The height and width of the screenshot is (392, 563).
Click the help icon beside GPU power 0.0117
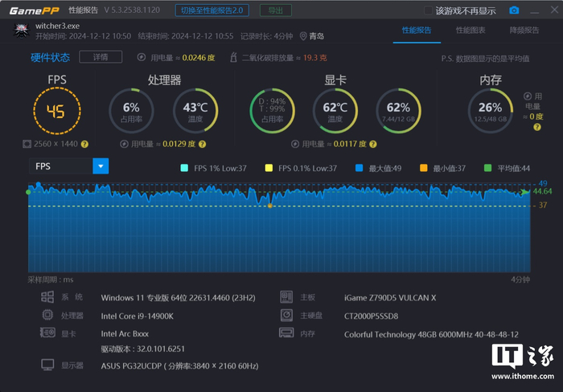pyautogui.click(x=373, y=144)
